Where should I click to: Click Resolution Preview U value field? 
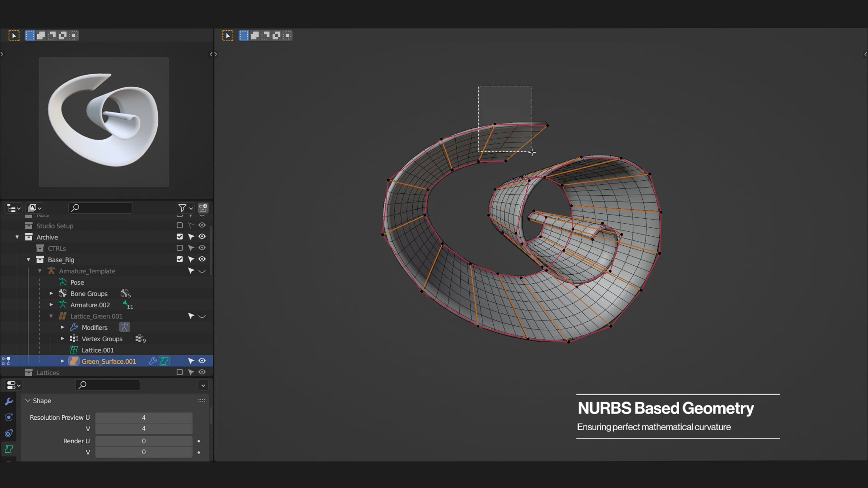tap(144, 418)
